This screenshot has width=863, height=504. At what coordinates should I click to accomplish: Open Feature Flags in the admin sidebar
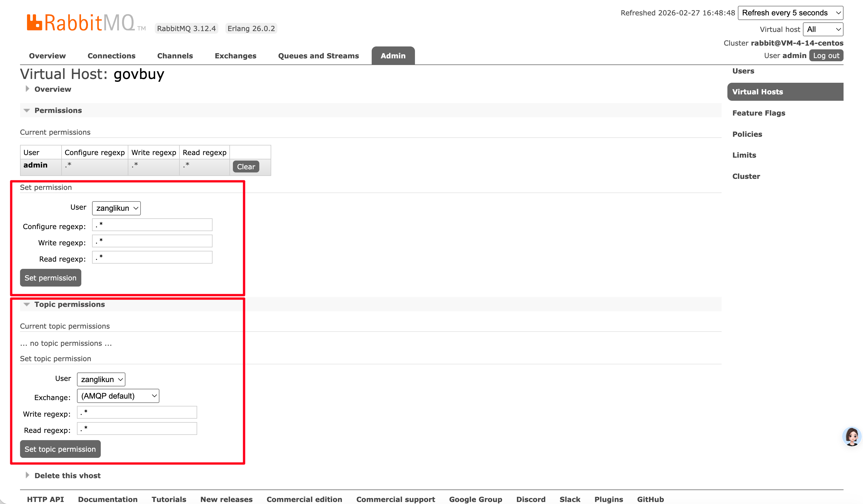758,113
